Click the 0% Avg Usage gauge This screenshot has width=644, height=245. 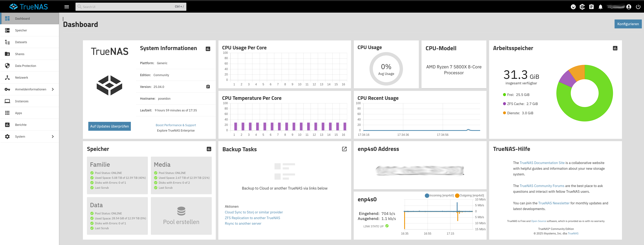[x=386, y=69]
